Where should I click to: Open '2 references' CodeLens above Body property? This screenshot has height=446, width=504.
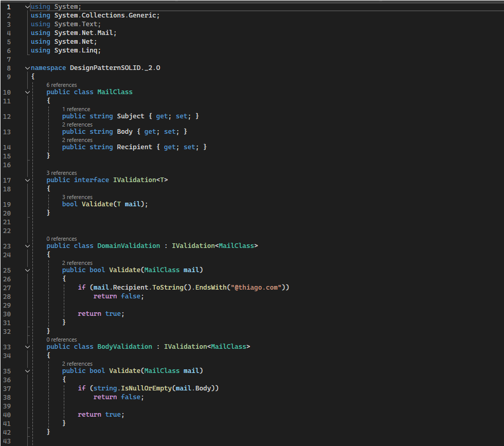77,124
